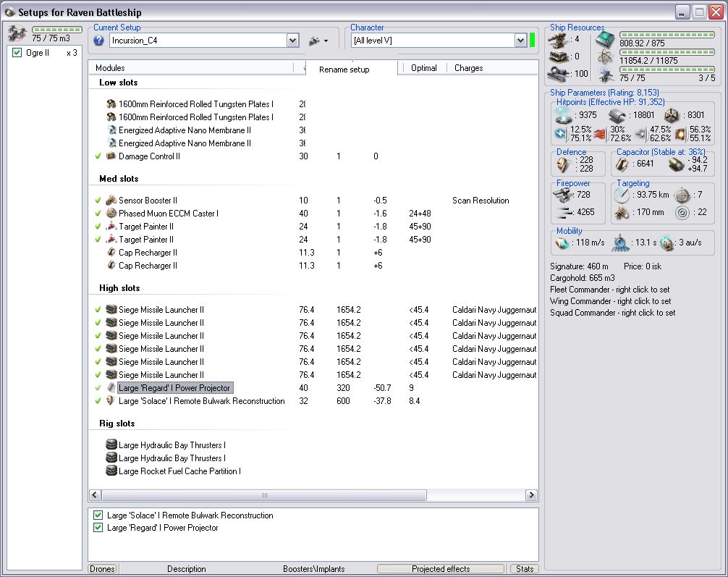Screen dimensions: 728x577
Task: Click the blue help icon beside Current Setup
Action: coord(98,41)
